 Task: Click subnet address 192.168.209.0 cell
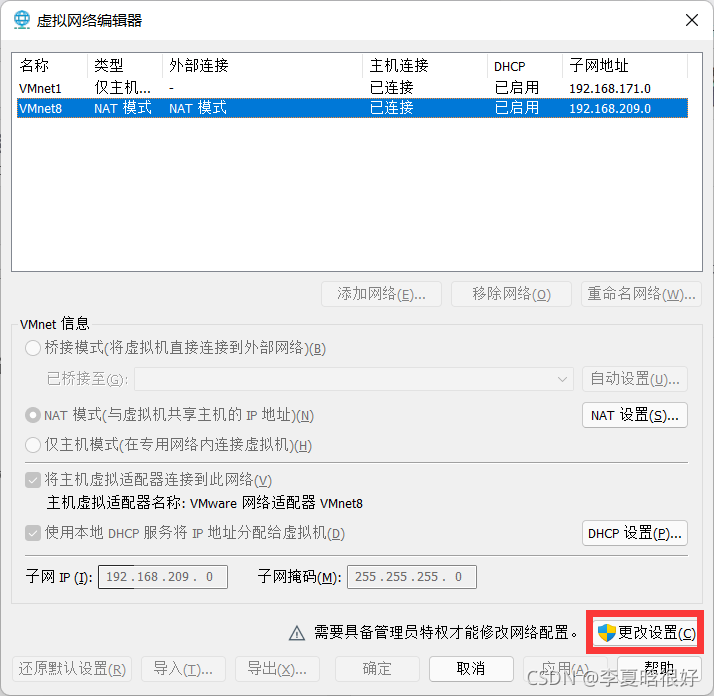610,109
